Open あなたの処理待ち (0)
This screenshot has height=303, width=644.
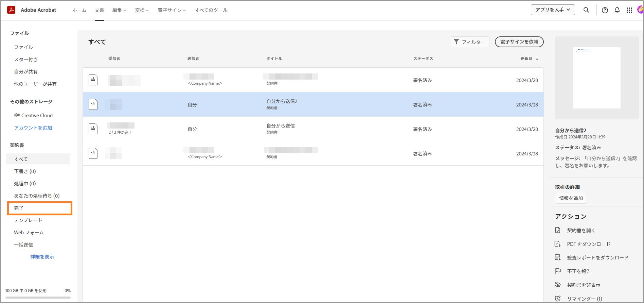(37, 196)
